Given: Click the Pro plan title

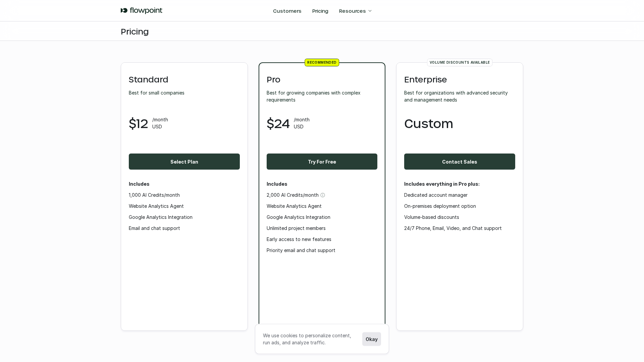Looking at the screenshot, I should 273,80.
